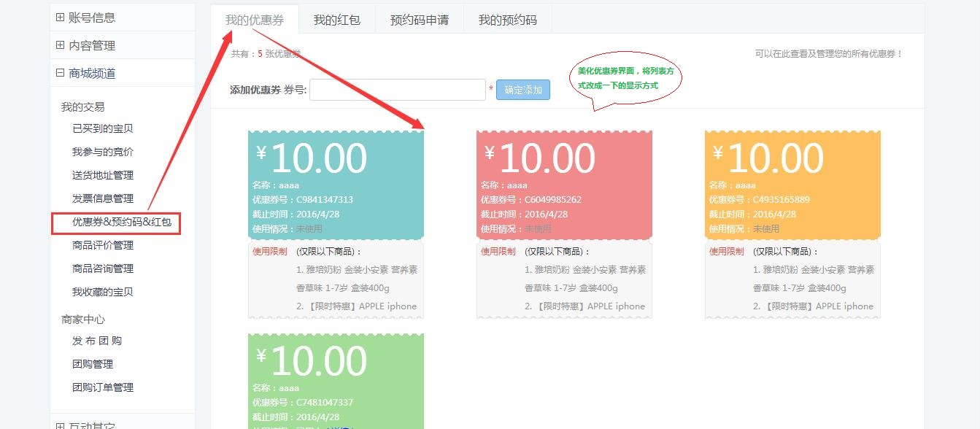Click the teal coupon C9841347313 card
The width and height of the screenshot is (980, 429).
coord(336,185)
